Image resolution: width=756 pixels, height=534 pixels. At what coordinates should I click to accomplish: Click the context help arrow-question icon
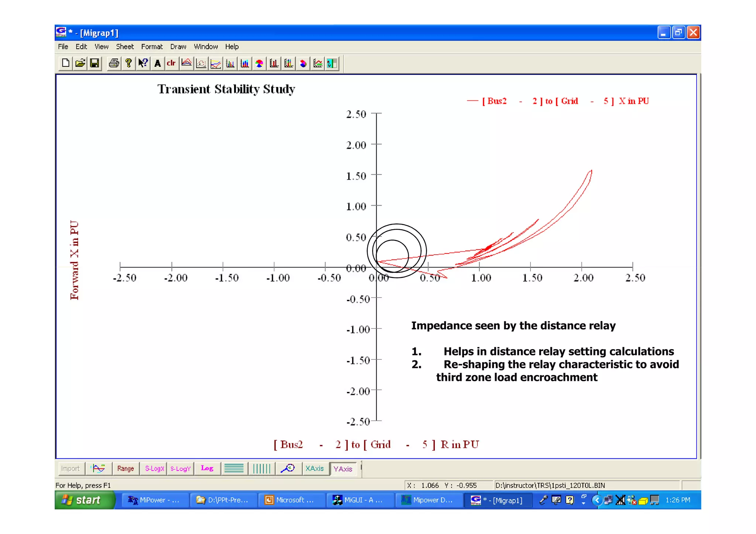[x=143, y=63]
